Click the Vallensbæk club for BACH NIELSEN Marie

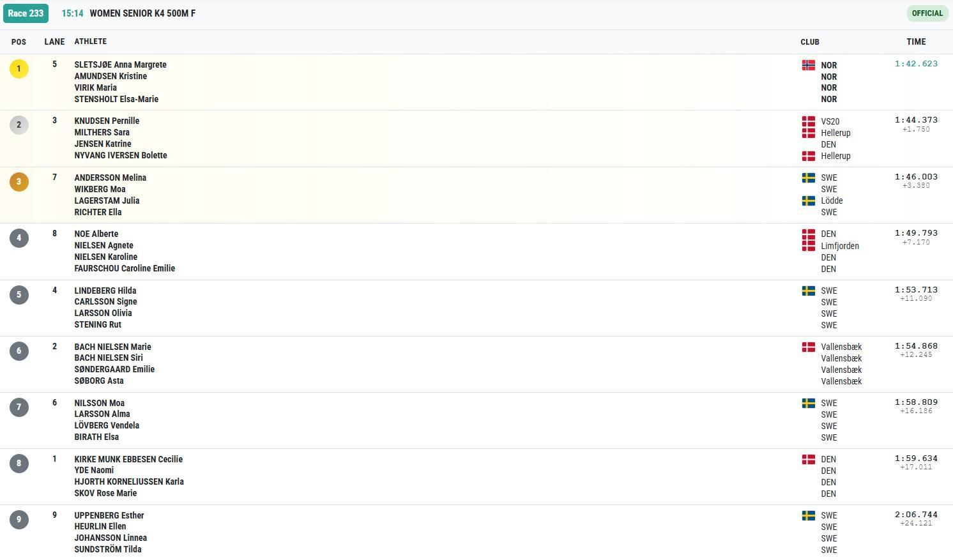[x=841, y=347]
